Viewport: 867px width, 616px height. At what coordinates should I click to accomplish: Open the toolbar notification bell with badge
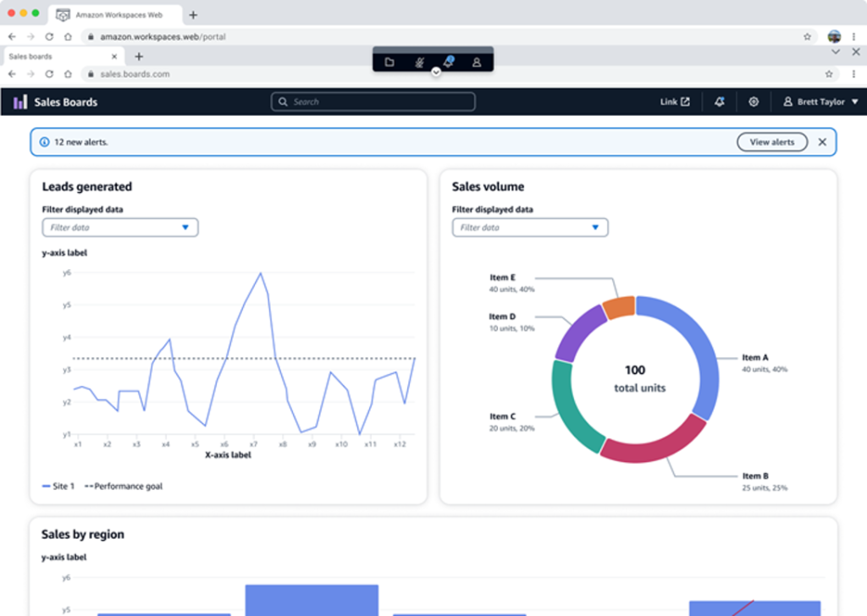point(449,62)
